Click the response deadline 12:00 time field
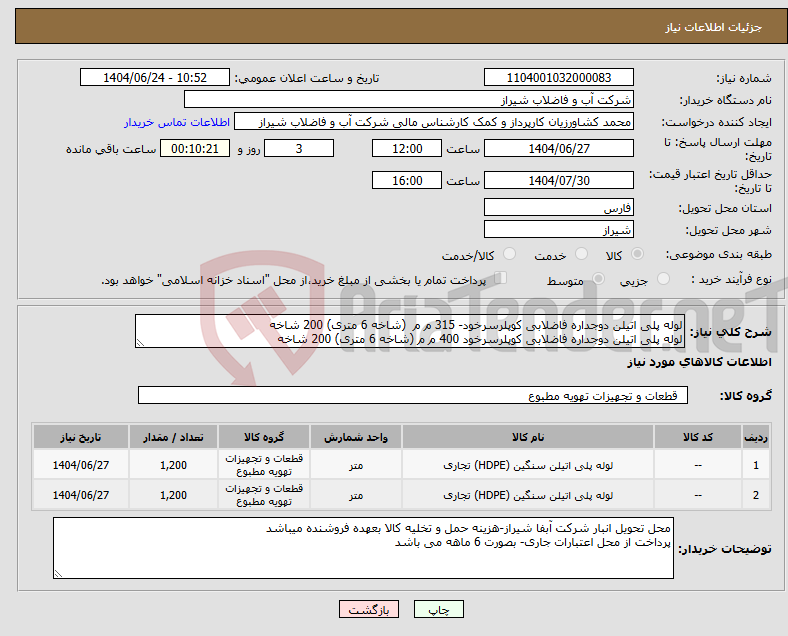The width and height of the screenshot is (788, 636). coord(406,148)
